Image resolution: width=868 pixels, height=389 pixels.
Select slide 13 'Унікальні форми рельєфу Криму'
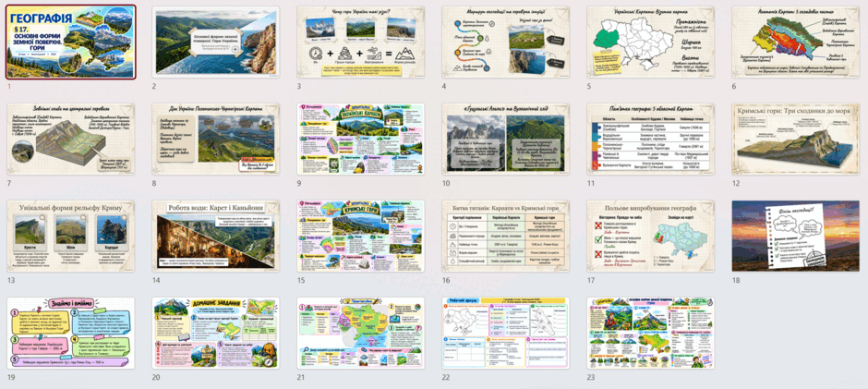pyautogui.click(x=71, y=236)
